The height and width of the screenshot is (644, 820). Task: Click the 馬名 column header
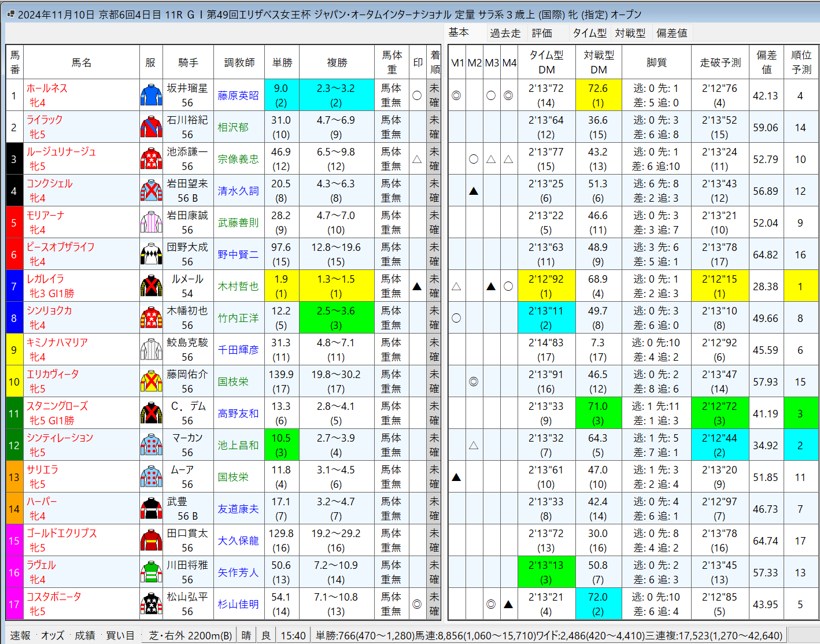82,62
